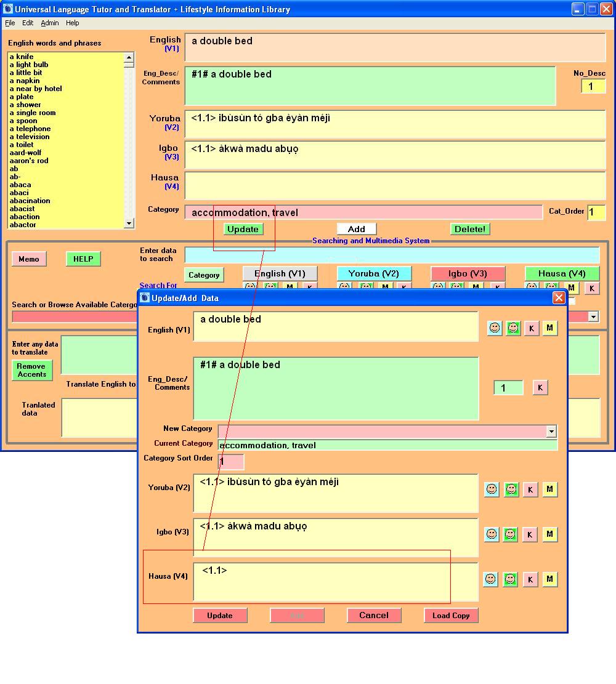Click the green smiley icon in the Yoruba (V2) dialog row
This screenshot has width=616, height=684.
(x=511, y=489)
